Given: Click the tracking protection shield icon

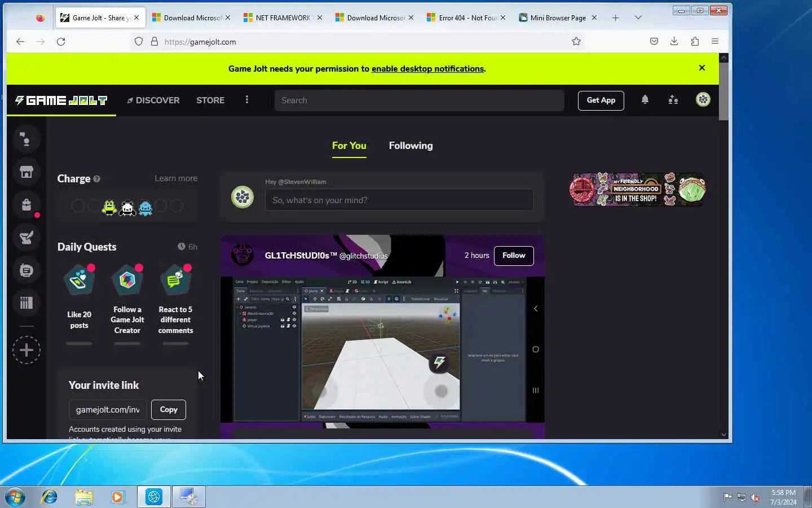Looking at the screenshot, I should coord(139,41).
